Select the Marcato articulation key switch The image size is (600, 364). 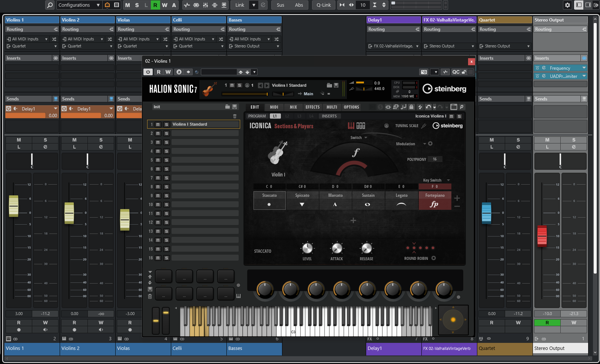[335, 200]
